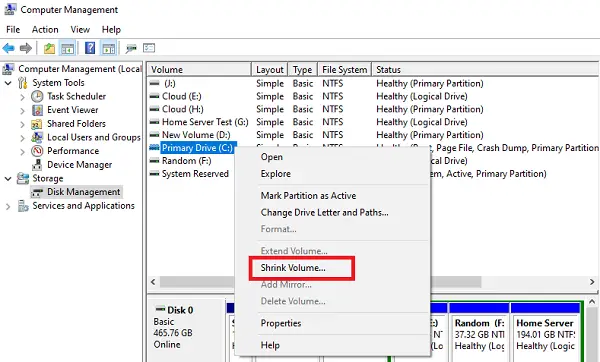Screen dimensions: 600x362
Task: Click the Device Manager icon
Action: [37, 165]
